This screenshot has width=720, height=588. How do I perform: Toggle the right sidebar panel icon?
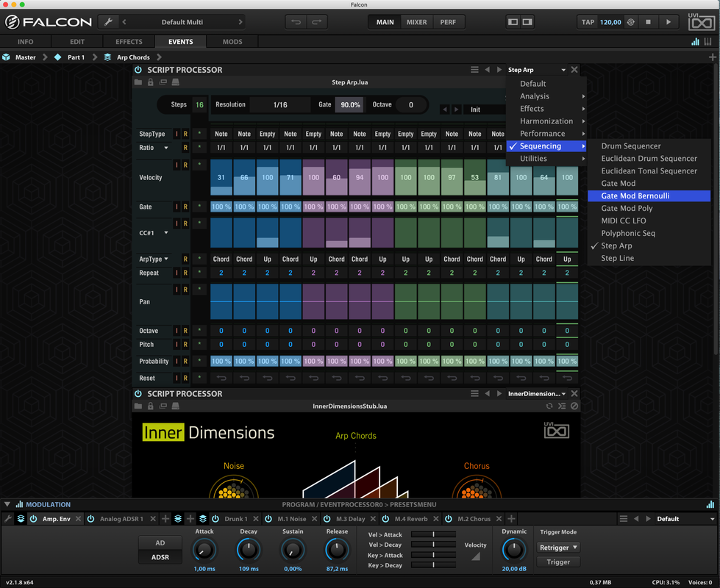click(x=527, y=22)
